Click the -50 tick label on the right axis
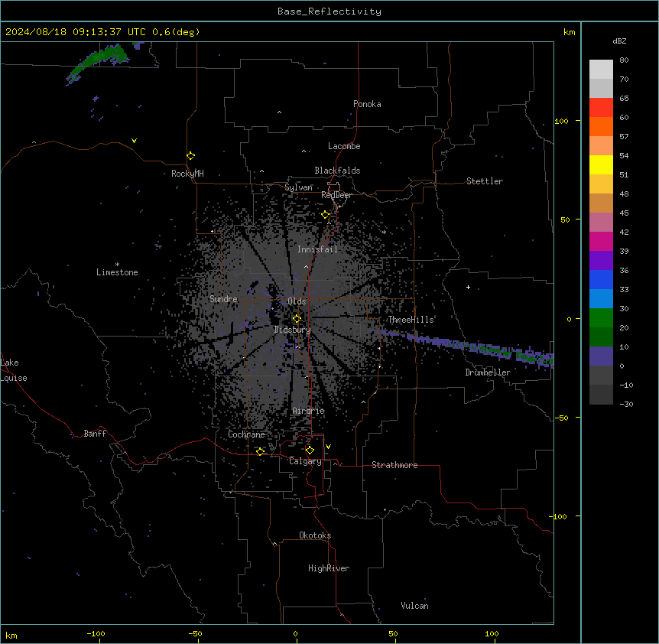This screenshot has height=644, width=659. coord(561,418)
